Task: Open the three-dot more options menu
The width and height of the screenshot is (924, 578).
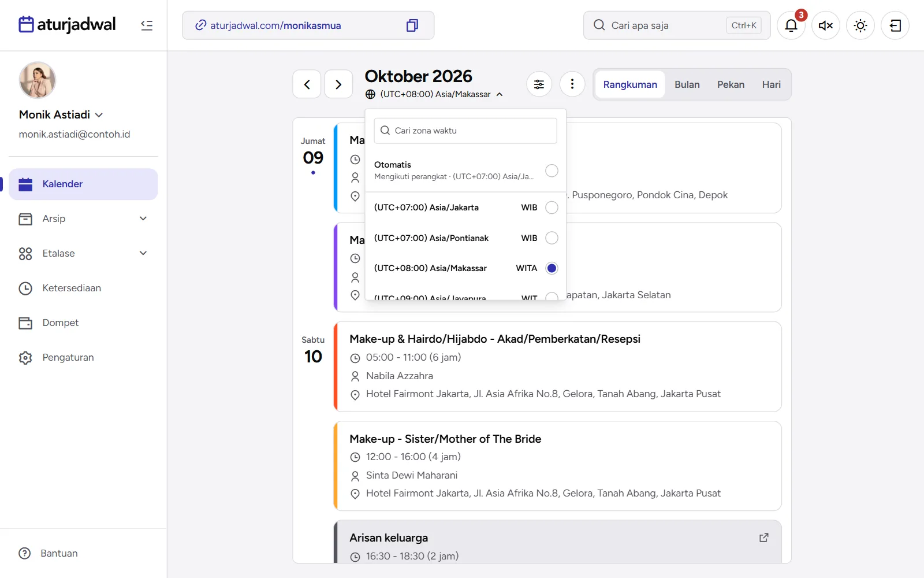Action: tap(572, 84)
